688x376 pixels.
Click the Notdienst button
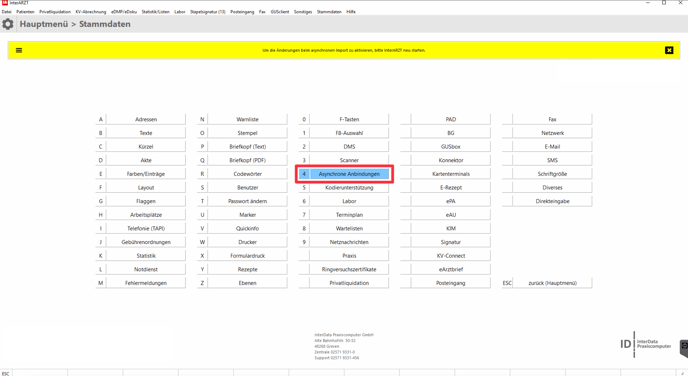pyautogui.click(x=146, y=269)
